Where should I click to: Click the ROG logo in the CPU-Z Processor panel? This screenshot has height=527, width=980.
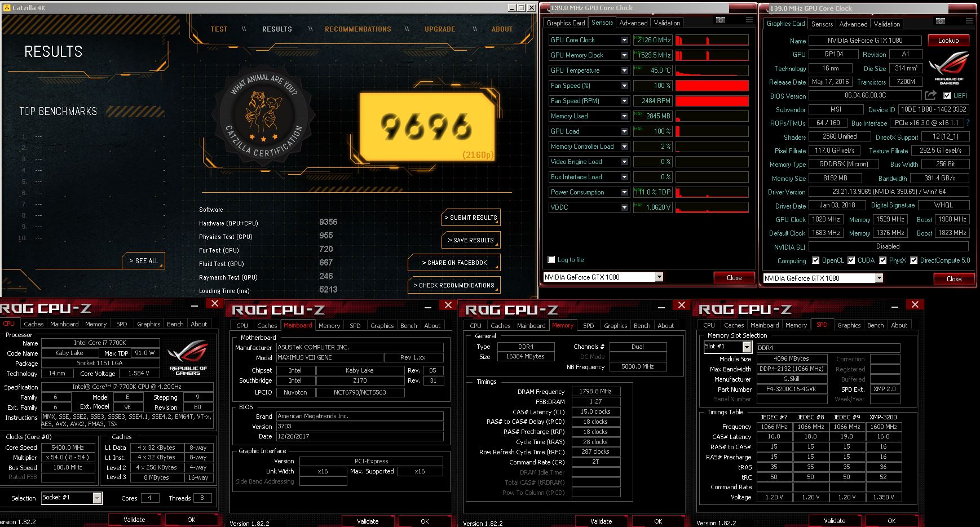click(x=188, y=357)
